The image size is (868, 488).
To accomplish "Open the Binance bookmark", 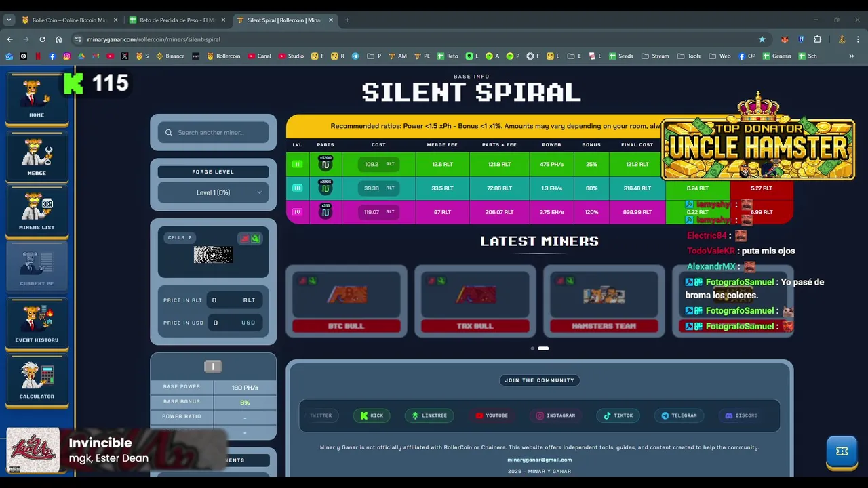I will [170, 56].
